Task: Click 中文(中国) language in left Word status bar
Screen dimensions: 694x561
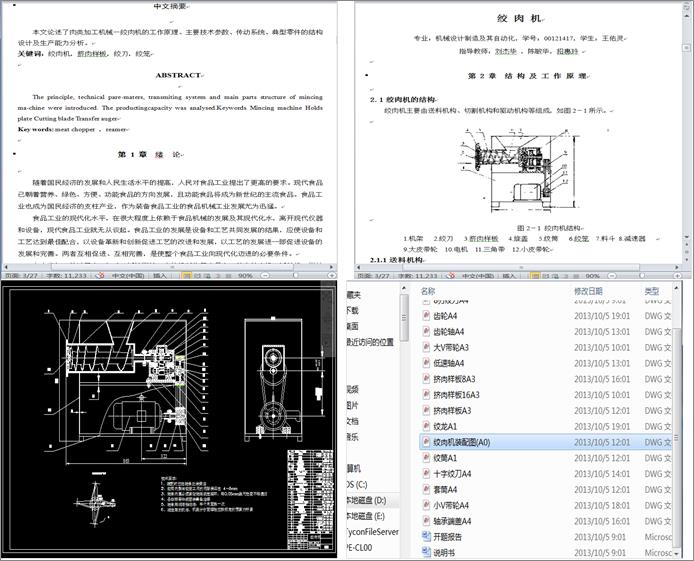Action: point(127,275)
